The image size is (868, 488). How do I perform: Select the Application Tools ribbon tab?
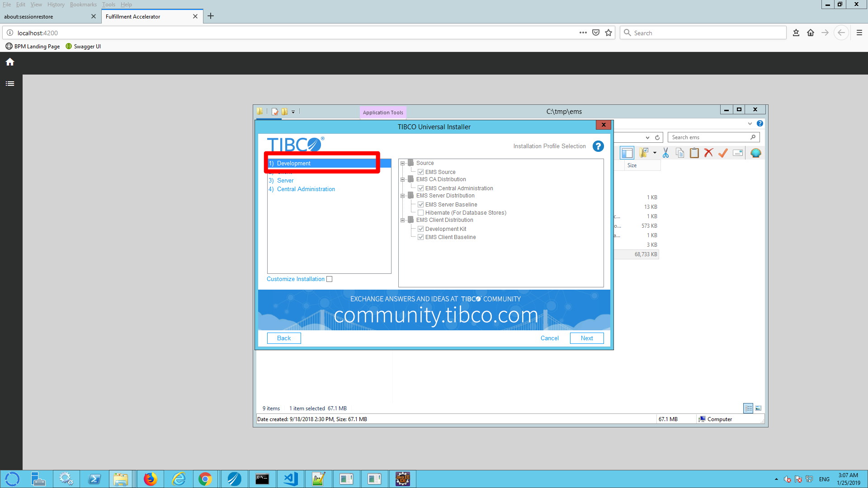[x=383, y=113]
